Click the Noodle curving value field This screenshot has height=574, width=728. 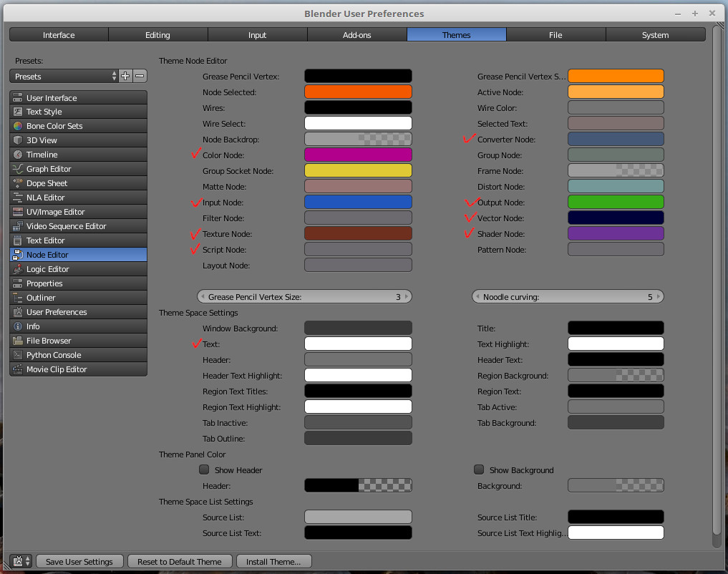click(x=568, y=296)
